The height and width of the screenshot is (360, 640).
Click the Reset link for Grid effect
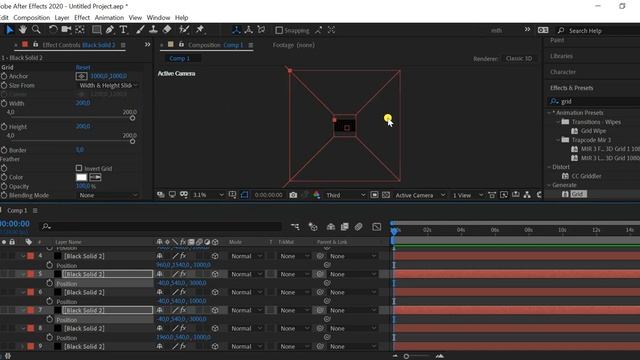click(x=83, y=67)
